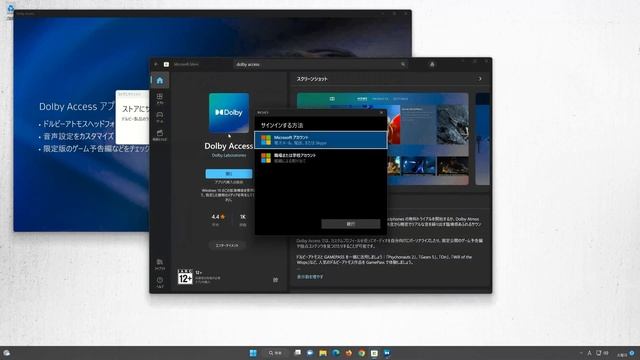The width and height of the screenshot is (640, 360).
Task: Open Task View in the taskbar
Action: point(298,353)
